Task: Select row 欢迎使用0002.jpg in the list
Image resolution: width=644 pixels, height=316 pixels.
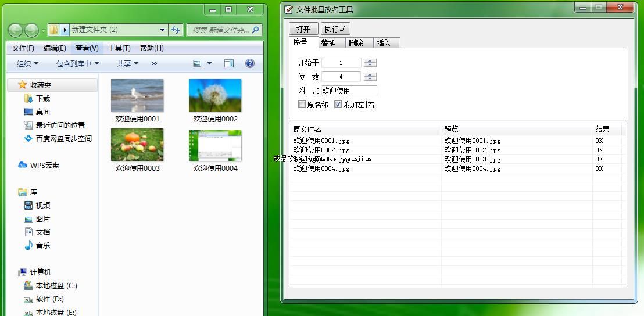Action: [456, 150]
